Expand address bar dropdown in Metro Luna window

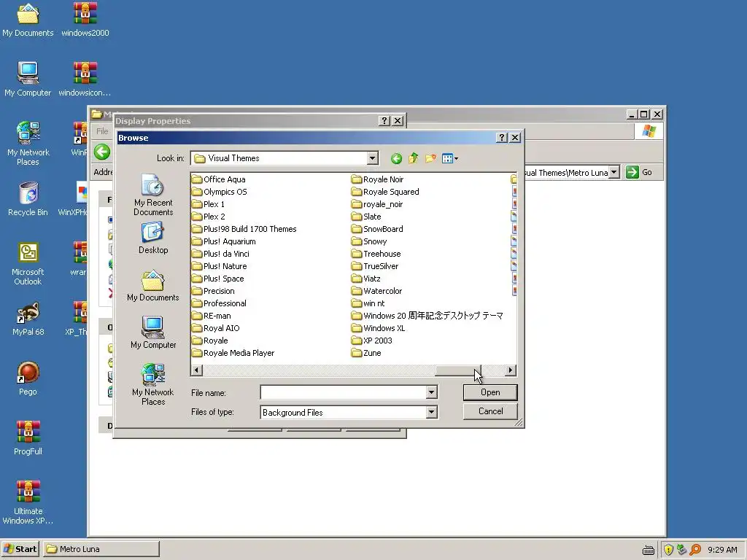click(614, 172)
